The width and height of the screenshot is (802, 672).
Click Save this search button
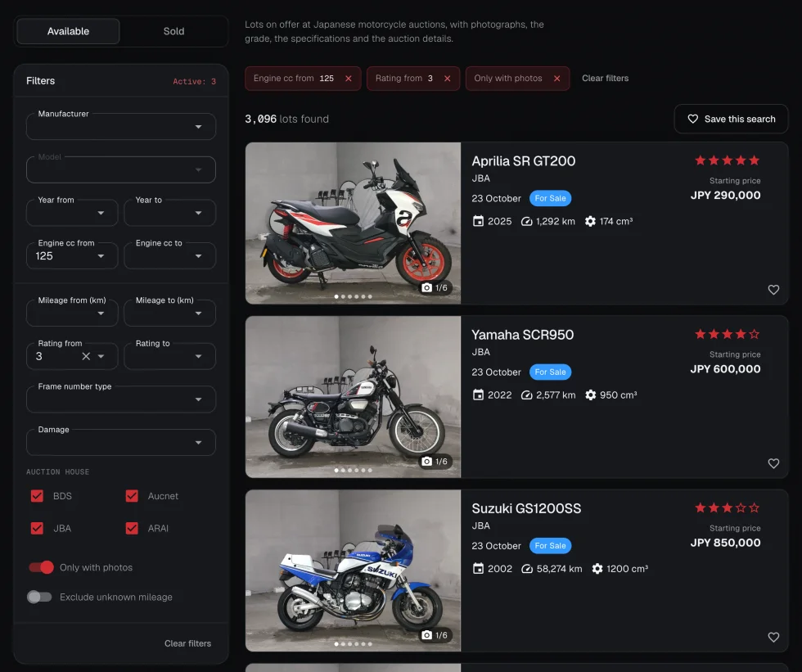pos(731,119)
